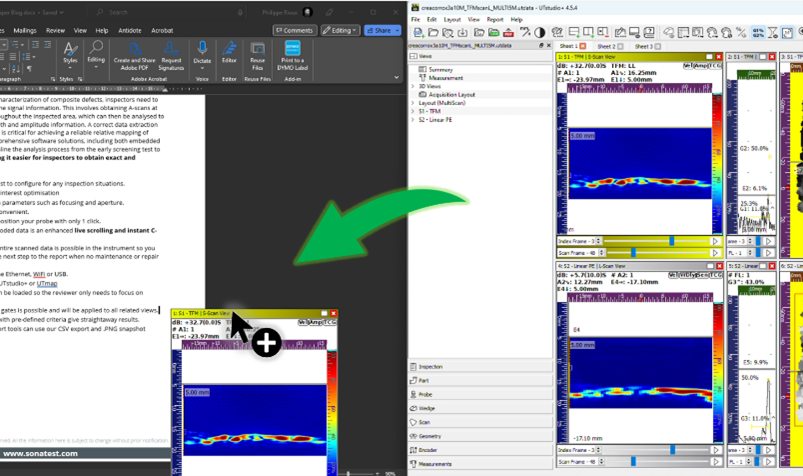Image resolution: width=803 pixels, height=476 pixels.
Task: Click the Search box in Word title bar
Action: pyautogui.click(x=166, y=12)
